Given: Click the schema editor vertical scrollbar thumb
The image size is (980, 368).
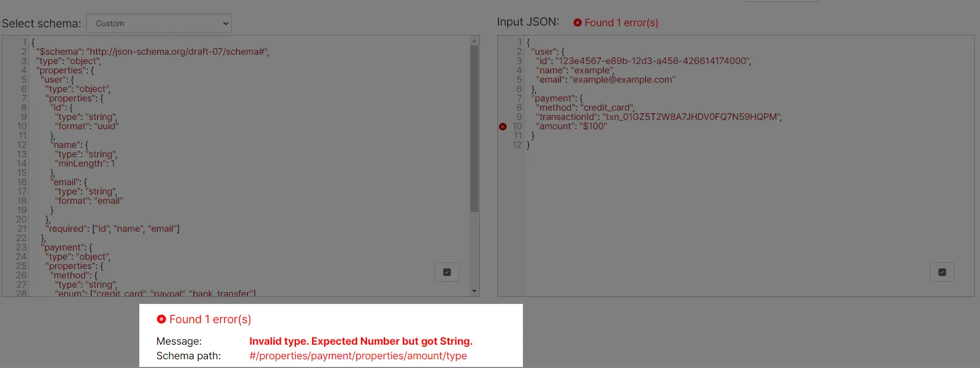Looking at the screenshot, I should coord(474,128).
